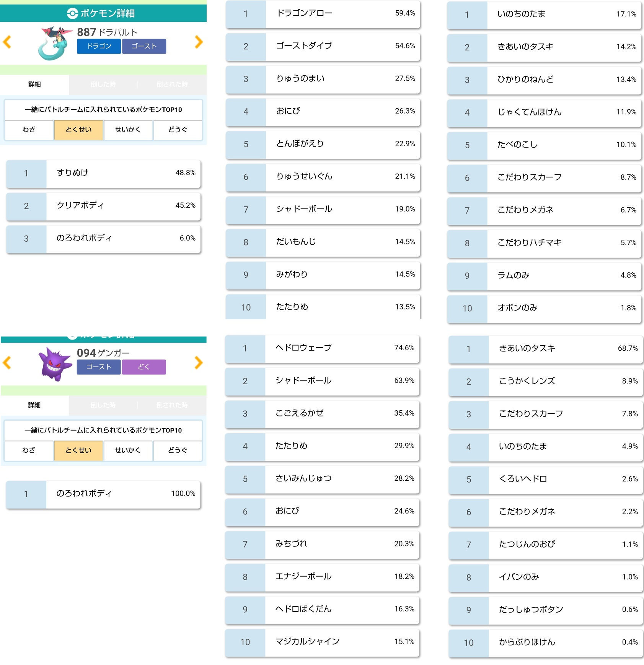This screenshot has height=665, width=644.
Task: Click the Pokéball icon in the teal header
Action: coord(72,13)
